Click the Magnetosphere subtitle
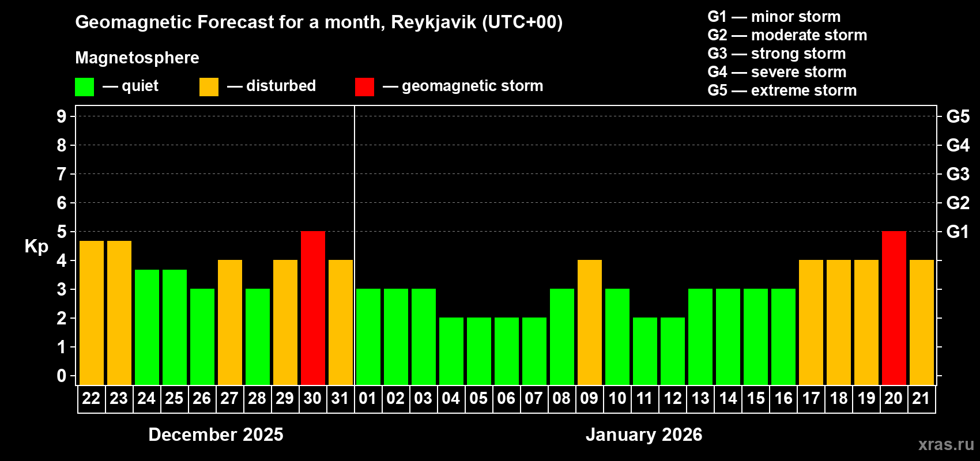The image size is (980, 461). coord(137,58)
